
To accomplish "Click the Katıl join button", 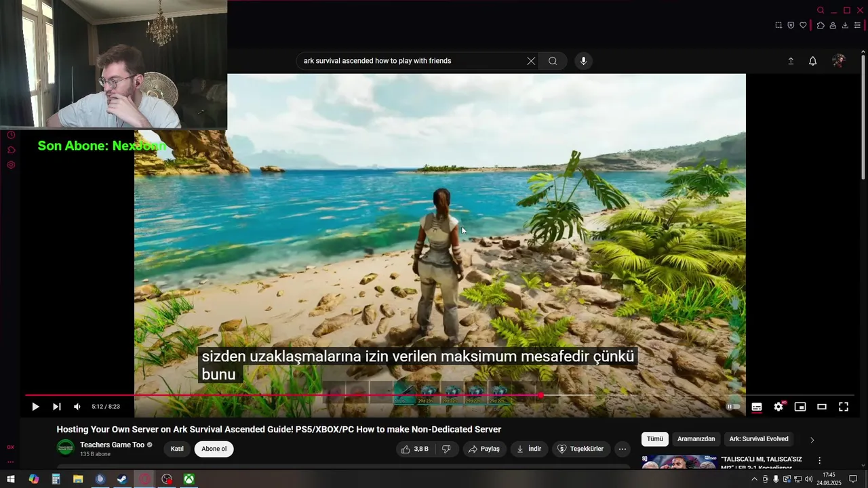I will click(x=177, y=449).
